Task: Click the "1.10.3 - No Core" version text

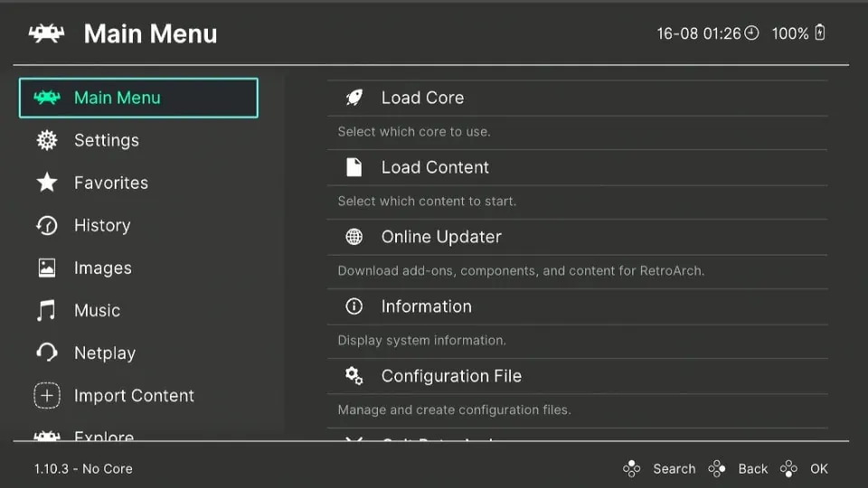Action: click(83, 469)
